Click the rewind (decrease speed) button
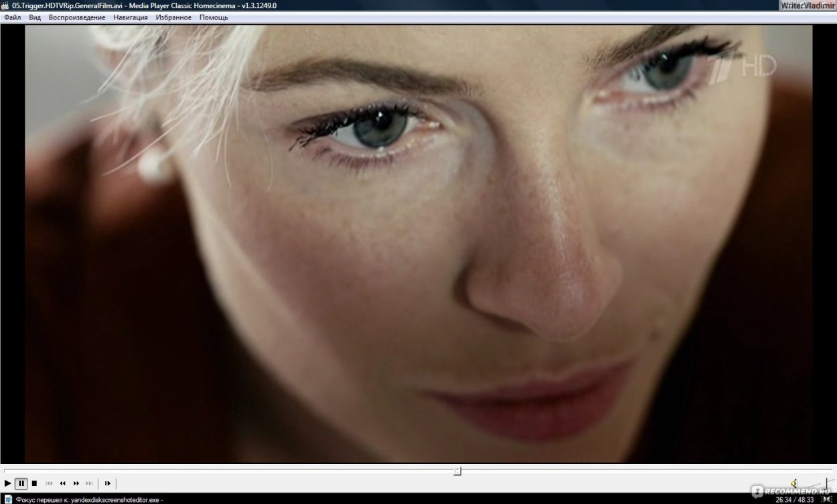This screenshot has height=504, width=837. point(62,483)
